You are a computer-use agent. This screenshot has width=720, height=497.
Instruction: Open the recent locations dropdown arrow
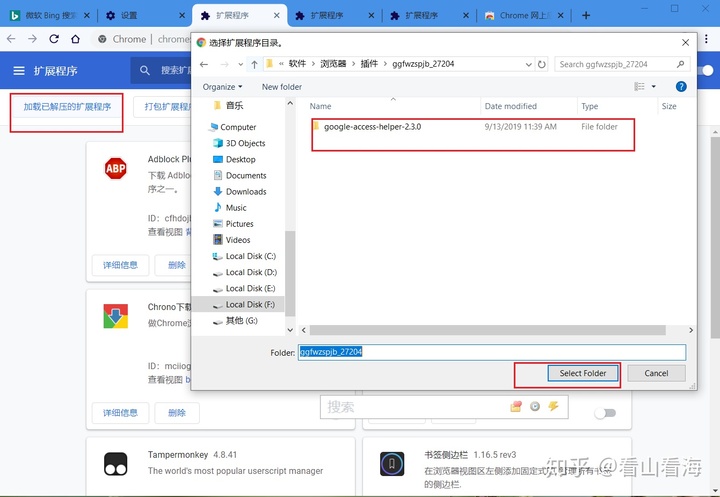(x=241, y=64)
